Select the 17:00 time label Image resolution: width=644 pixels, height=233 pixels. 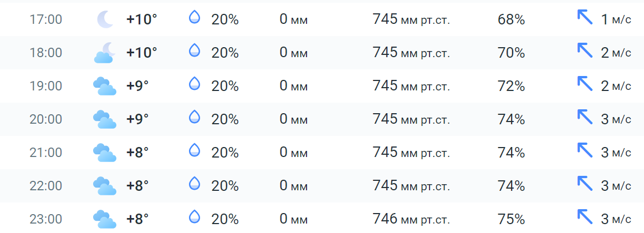[x=45, y=19]
